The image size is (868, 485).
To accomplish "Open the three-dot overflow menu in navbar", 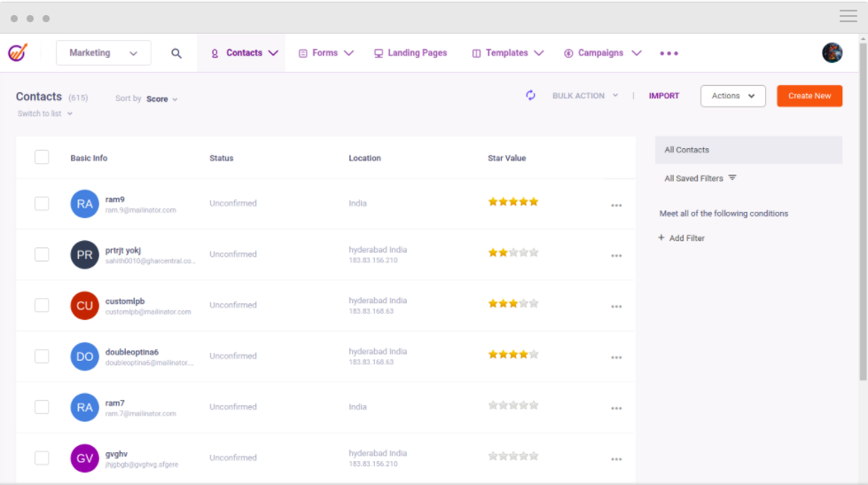I will coord(669,53).
